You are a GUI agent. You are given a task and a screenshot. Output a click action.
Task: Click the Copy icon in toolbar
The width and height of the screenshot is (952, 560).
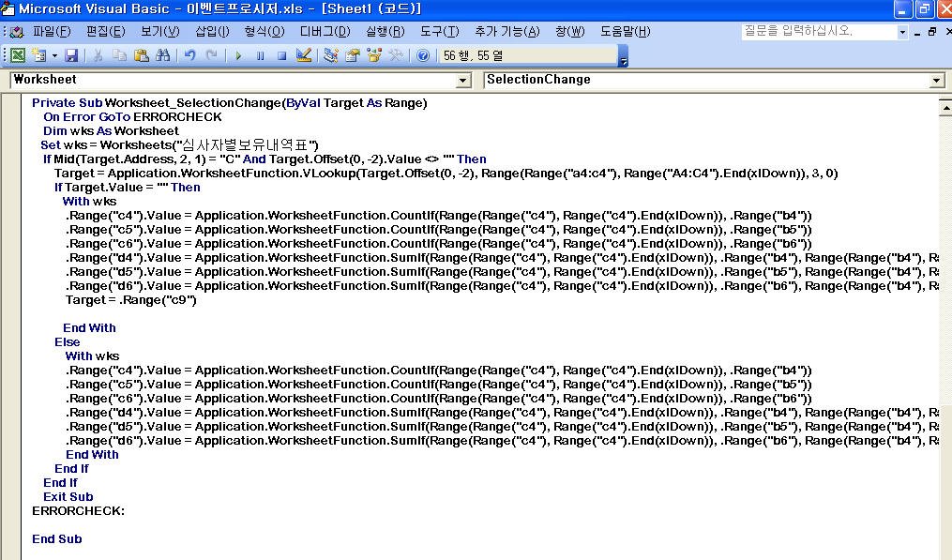pos(120,56)
